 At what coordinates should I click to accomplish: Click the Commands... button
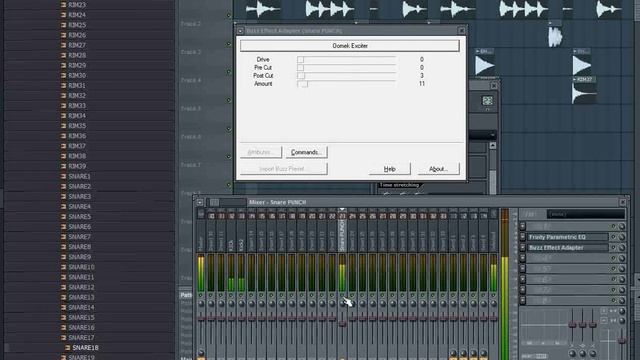coord(307,152)
